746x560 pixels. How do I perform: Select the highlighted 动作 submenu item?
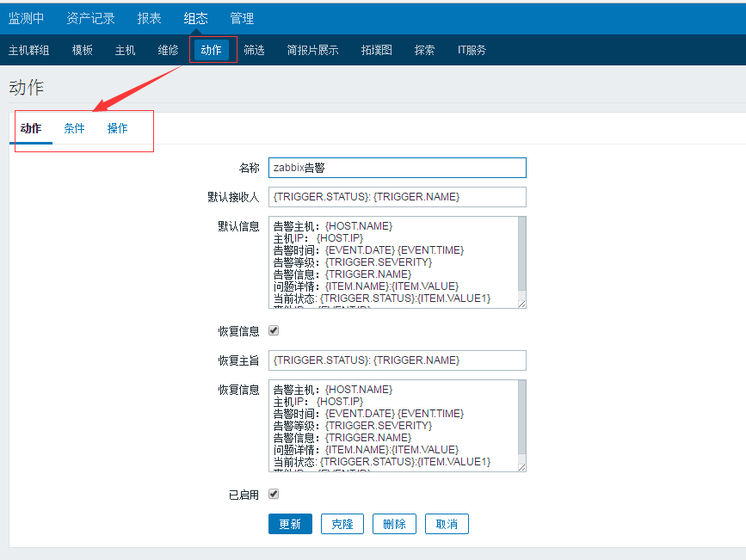pyautogui.click(x=212, y=50)
